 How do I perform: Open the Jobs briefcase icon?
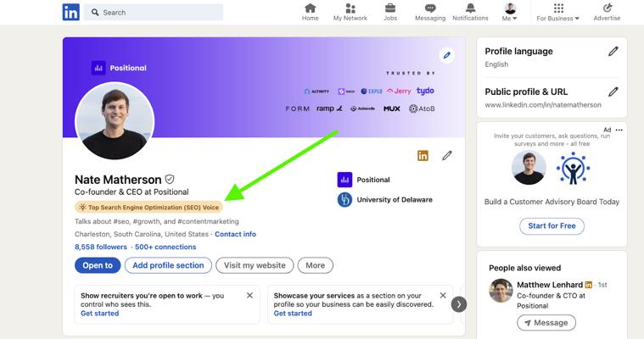[390, 8]
